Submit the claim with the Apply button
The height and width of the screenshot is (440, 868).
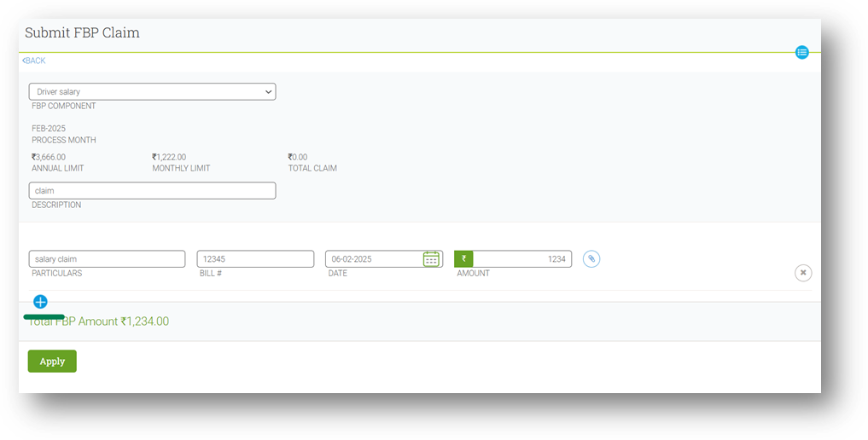tap(52, 361)
